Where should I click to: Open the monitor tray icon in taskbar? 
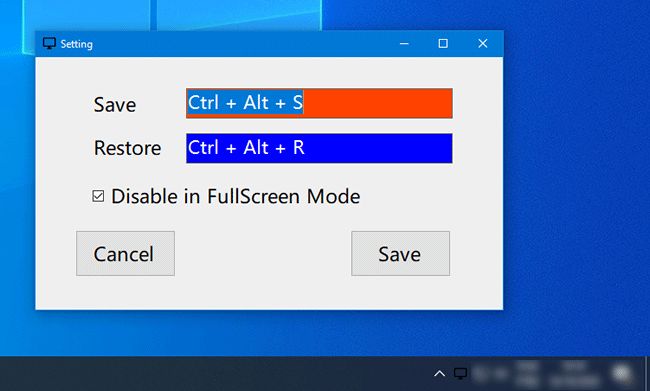[460, 374]
